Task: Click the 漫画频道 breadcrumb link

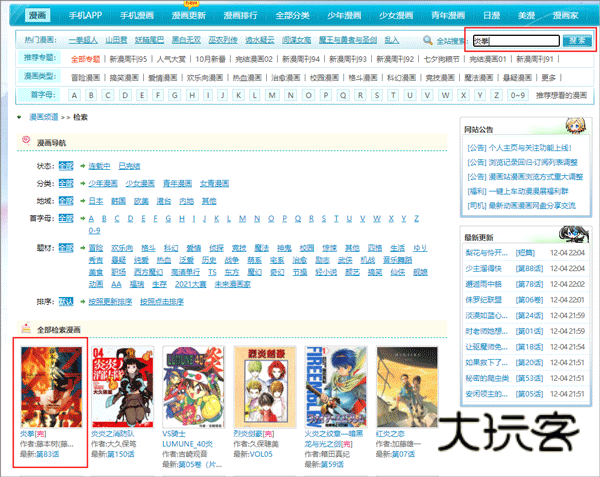Action: [44, 116]
